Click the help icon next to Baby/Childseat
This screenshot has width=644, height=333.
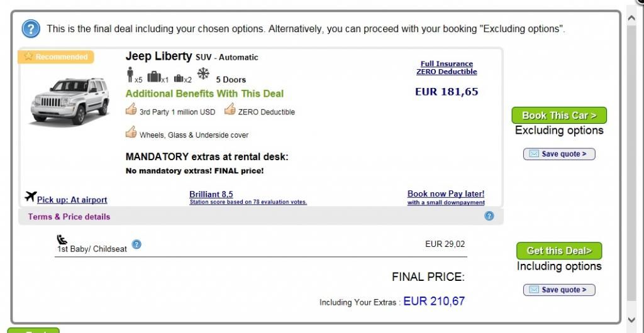tap(136, 244)
